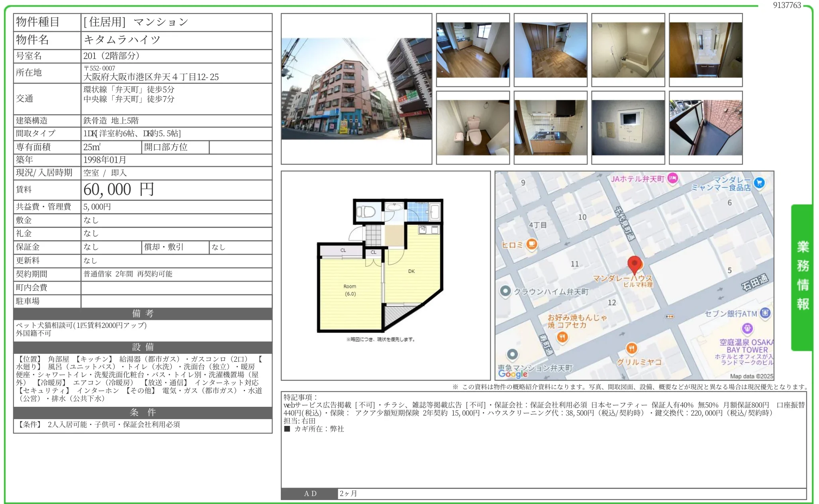Image resolution: width=819 pixels, height=504 pixels.
Task: Open the large building exterior photo
Action: pyautogui.click(x=356, y=88)
